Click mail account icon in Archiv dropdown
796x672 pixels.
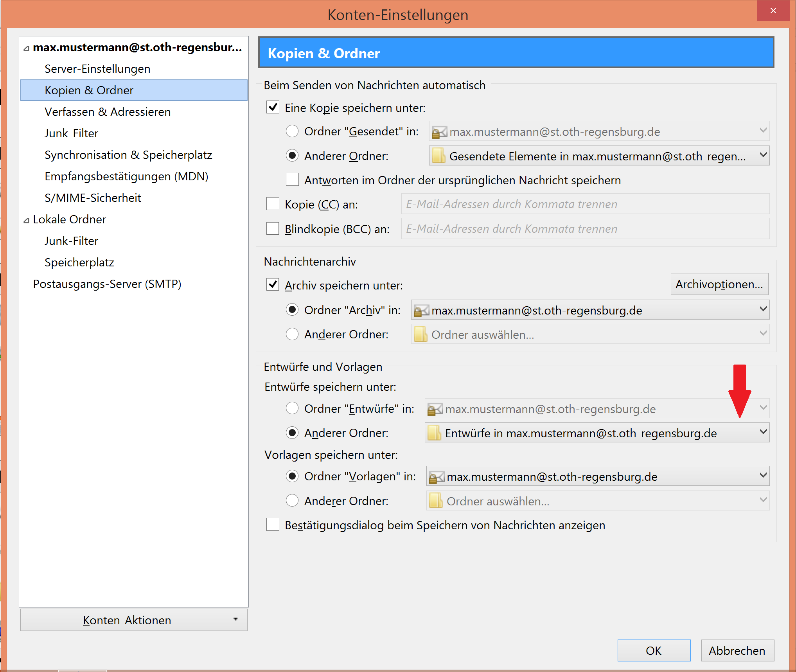421,311
